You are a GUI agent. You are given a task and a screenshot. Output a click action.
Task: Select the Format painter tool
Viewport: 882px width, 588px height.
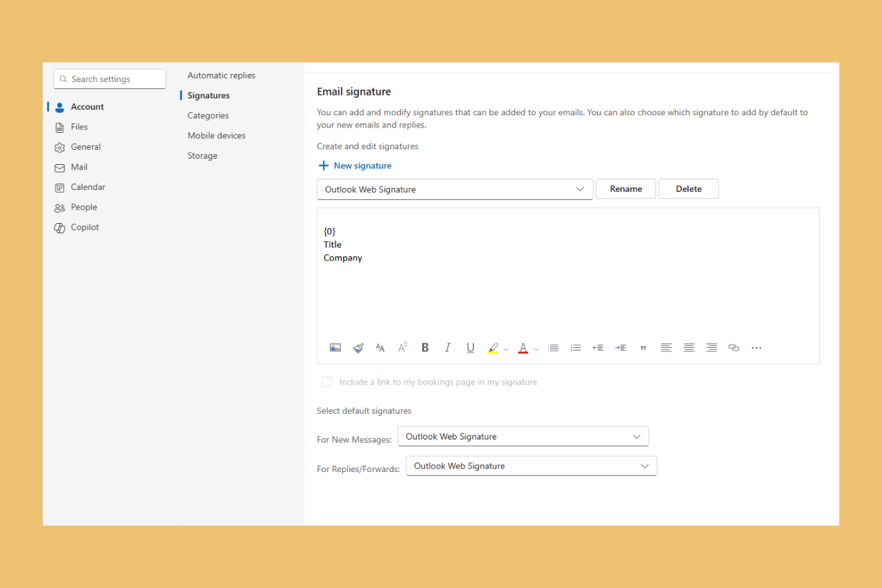[x=358, y=348]
